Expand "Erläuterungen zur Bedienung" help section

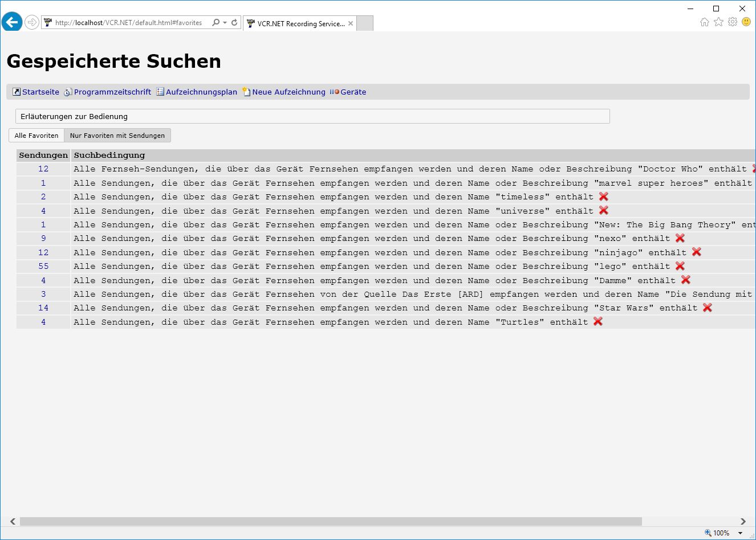click(74, 116)
